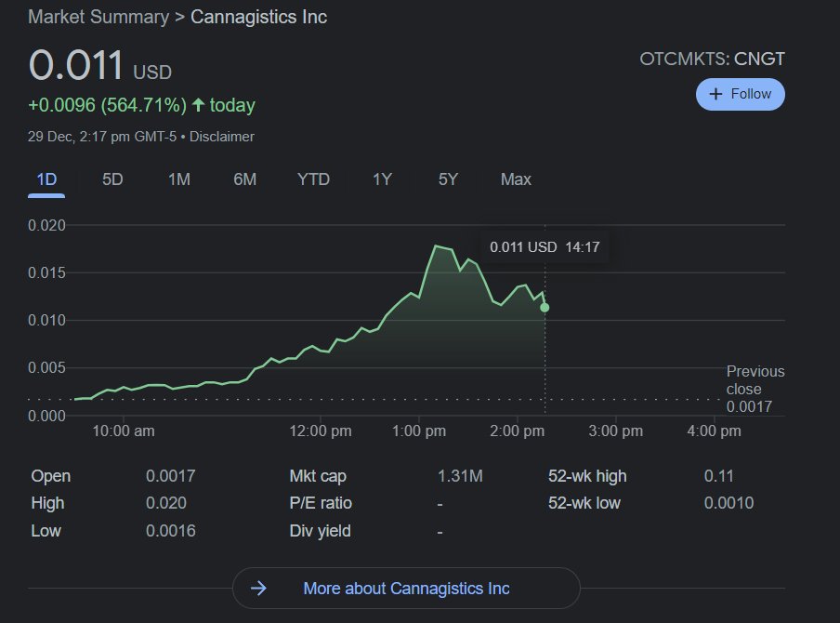Click the 0.011 USD 14:17 tooltip

(x=545, y=247)
